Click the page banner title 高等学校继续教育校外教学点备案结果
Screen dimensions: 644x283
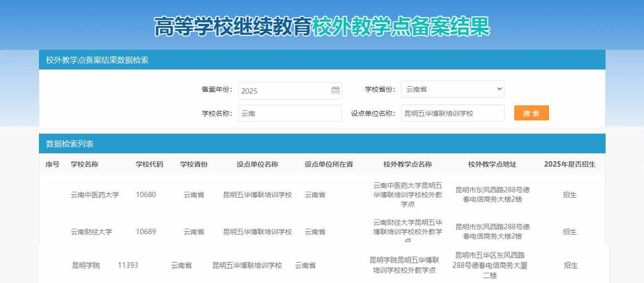322,27
